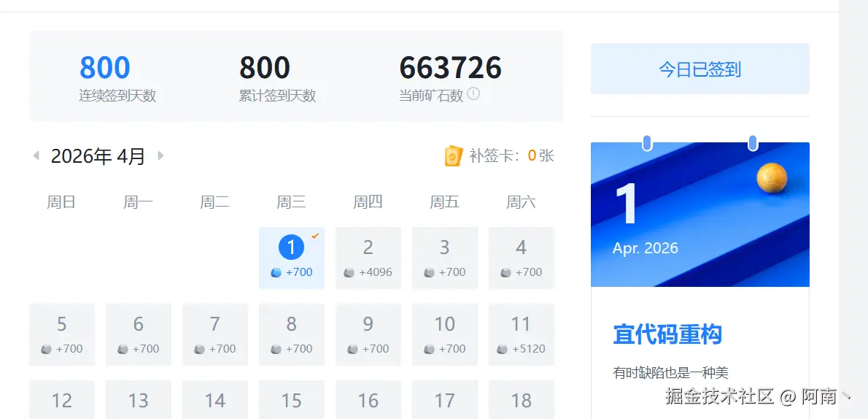Select calendar day 9

(368, 334)
